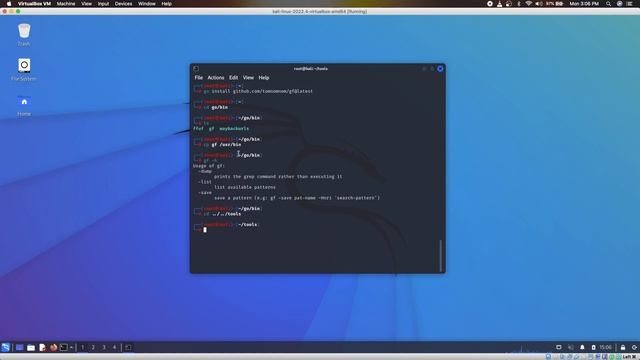Viewport: 640px width, 360px height.
Task: Launch Firefox from the panel
Action: tap(53, 347)
